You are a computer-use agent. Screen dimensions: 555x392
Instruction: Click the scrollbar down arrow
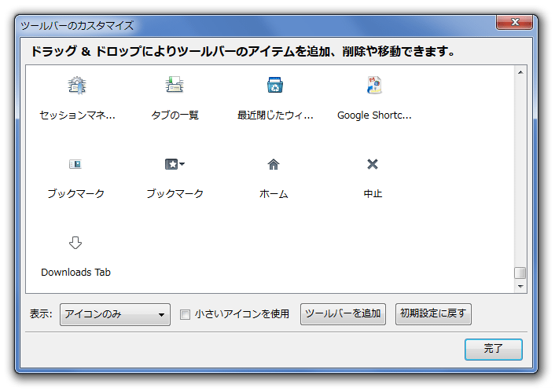[520, 286]
